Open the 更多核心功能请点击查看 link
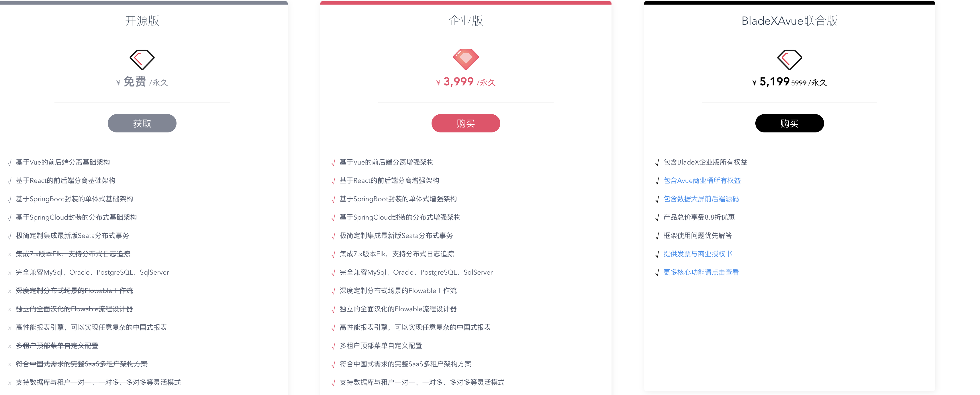This screenshot has height=395, width=980. point(701,272)
